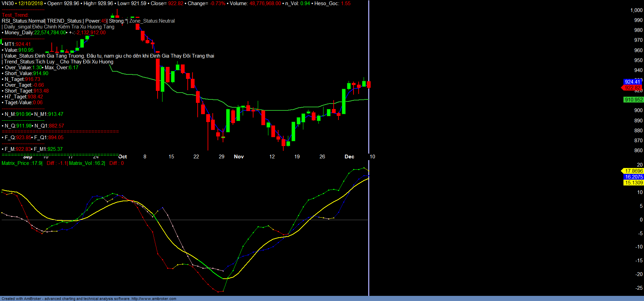This screenshot has width=644, height=301.
Task: Select the Dec label on date axis
Action: point(349,157)
